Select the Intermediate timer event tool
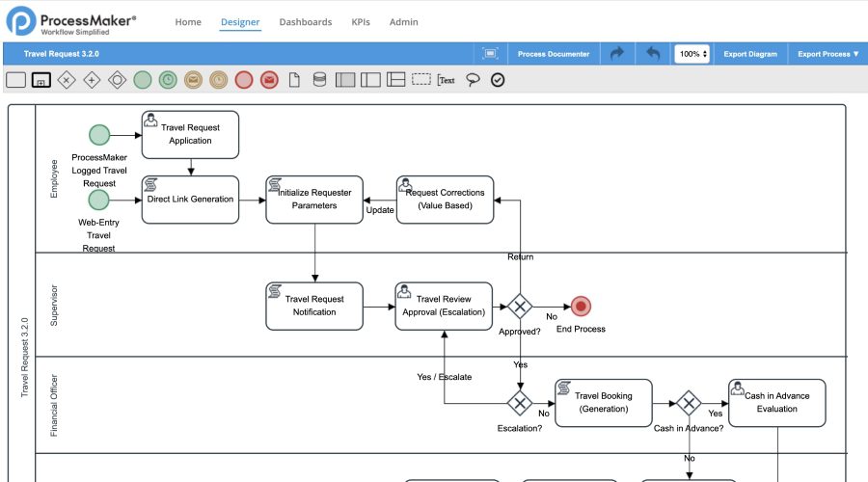 click(x=219, y=80)
